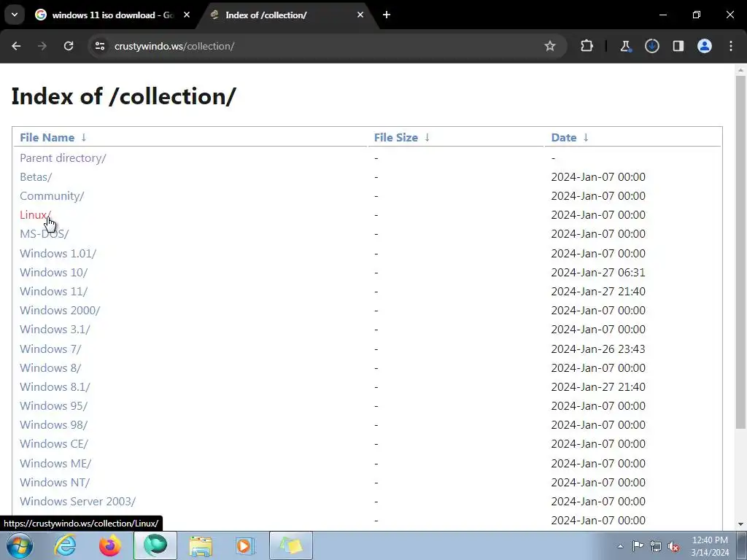The image size is (747, 560).
Task: Open the Linux folder
Action: [x=35, y=215]
